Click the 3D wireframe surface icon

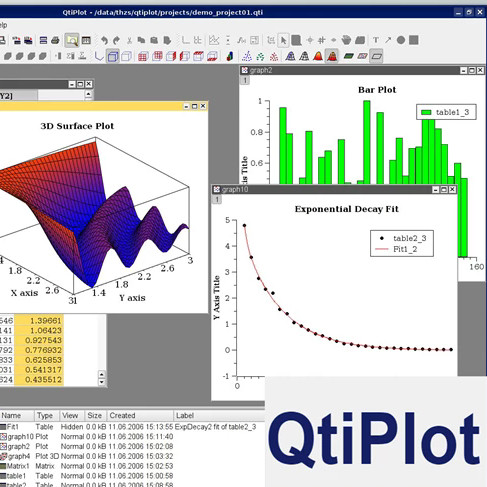pos(290,56)
